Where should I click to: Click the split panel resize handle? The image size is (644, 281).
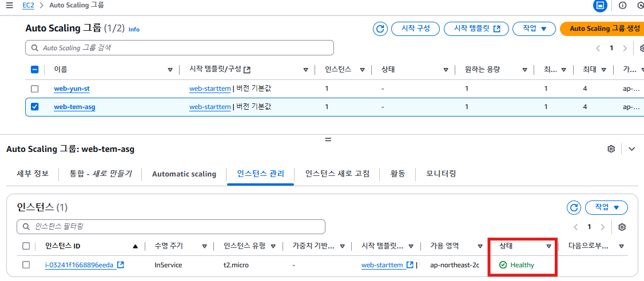(328, 139)
